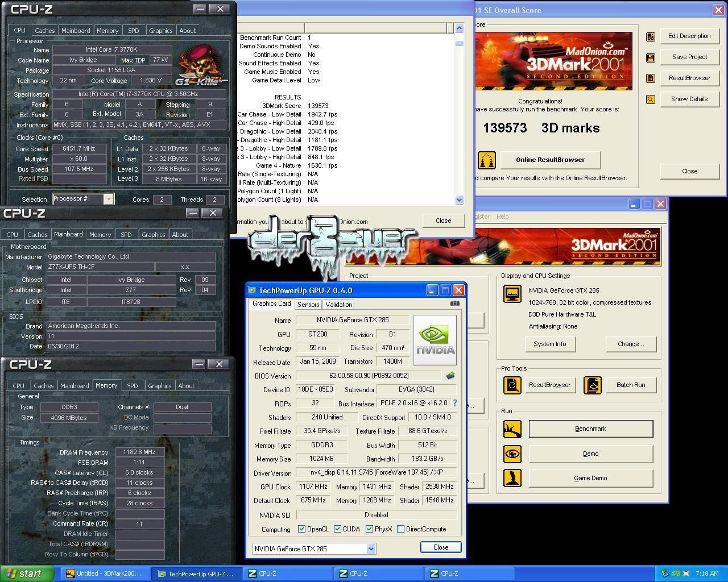Click the Batch Run icon
Screen dimensions: 728x582
[593, 385]
